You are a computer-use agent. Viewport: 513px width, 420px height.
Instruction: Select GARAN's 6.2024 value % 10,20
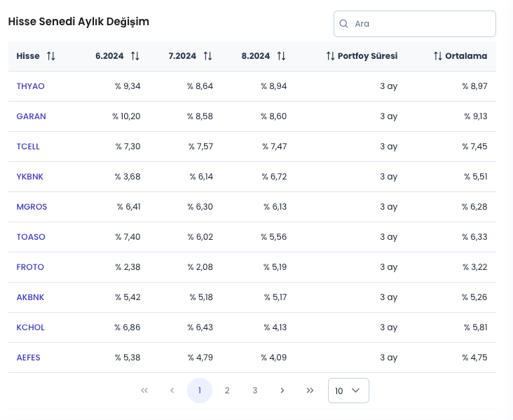126,116
